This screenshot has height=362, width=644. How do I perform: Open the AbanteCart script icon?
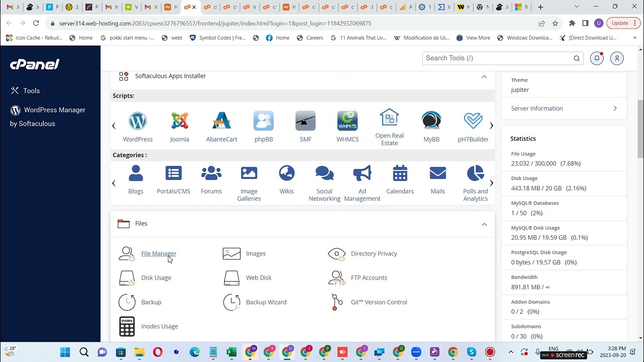click(x=221, y=121)
